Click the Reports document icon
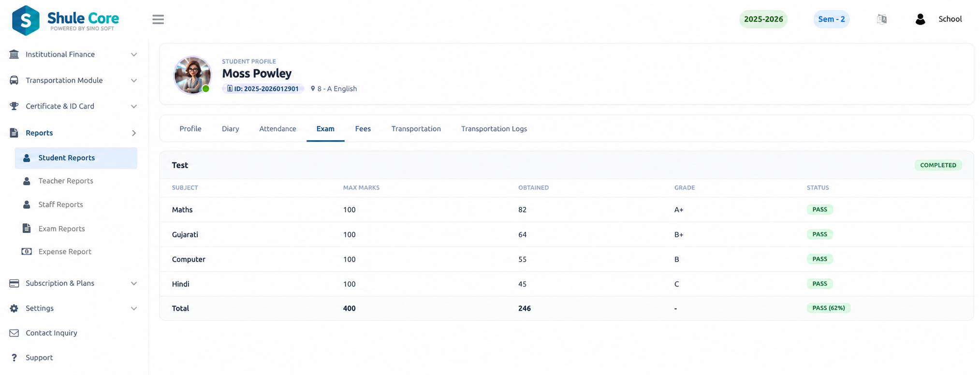 (x=14, y=133)
